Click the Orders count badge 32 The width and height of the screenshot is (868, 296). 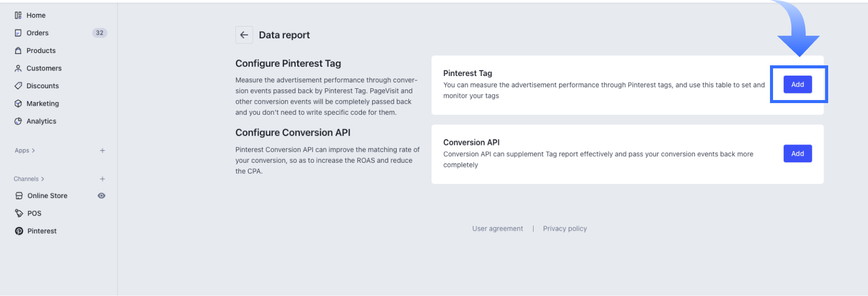[x=100, y=33]
